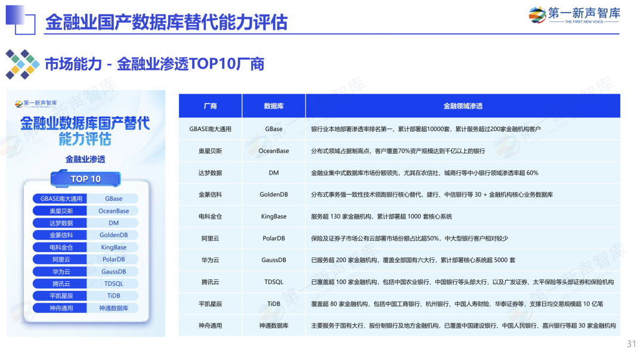Click the GBase icon in the ranking list
The image size is (644, 354).
click(113, 198)
